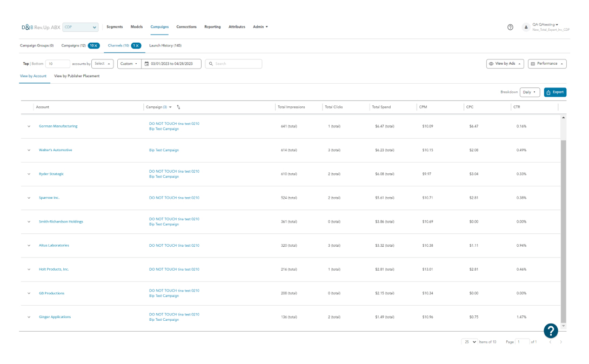Open the help circle icon in the header
Viewport: 589px width, 364px height.
(510, 27)
